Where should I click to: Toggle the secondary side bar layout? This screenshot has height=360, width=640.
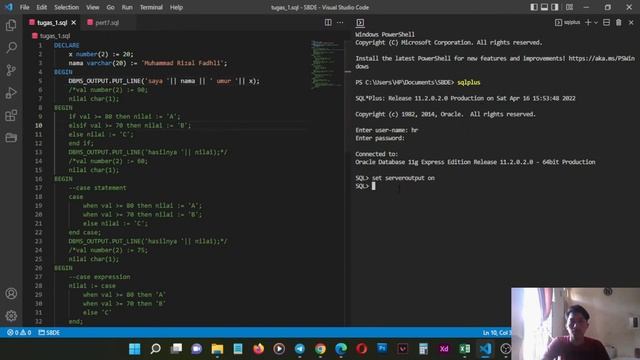[x=555, y=7]
